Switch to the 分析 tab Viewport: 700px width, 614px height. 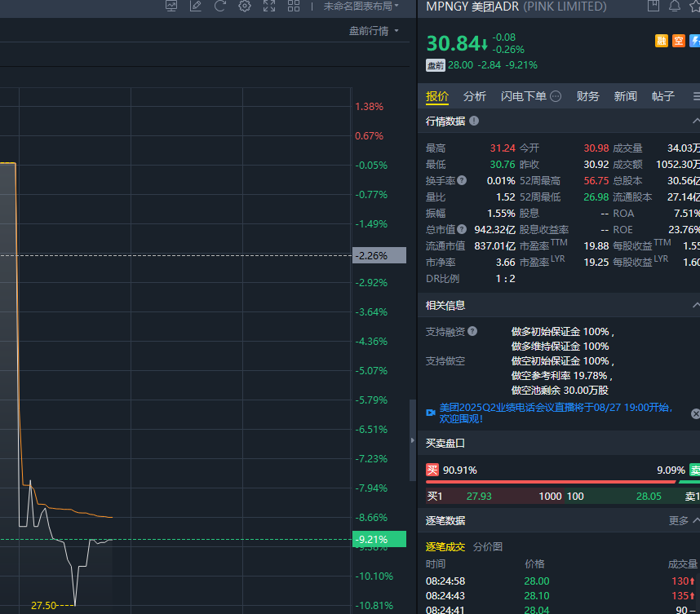475,96
